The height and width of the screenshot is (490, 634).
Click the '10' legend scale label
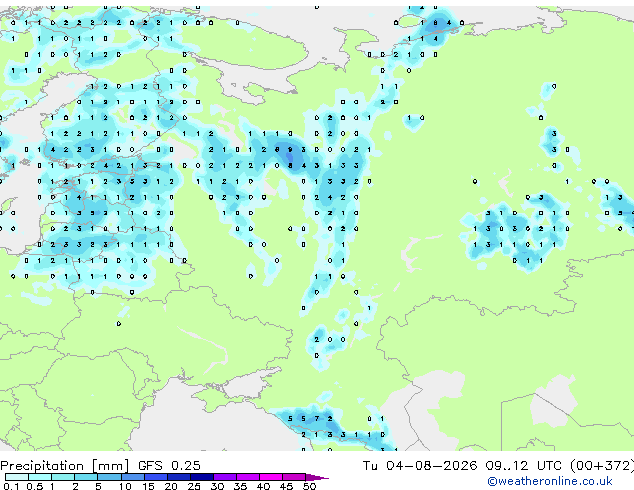point(125,486)
